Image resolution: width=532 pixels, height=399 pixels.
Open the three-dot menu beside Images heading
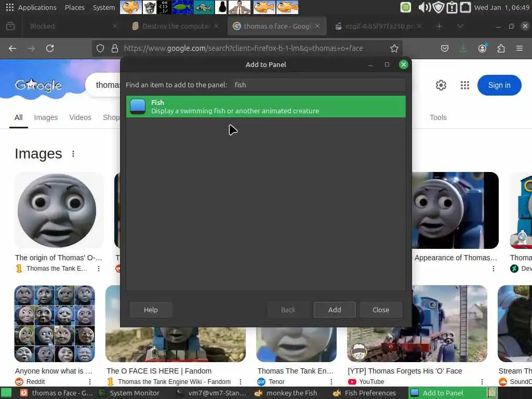[x=73, y=154]
